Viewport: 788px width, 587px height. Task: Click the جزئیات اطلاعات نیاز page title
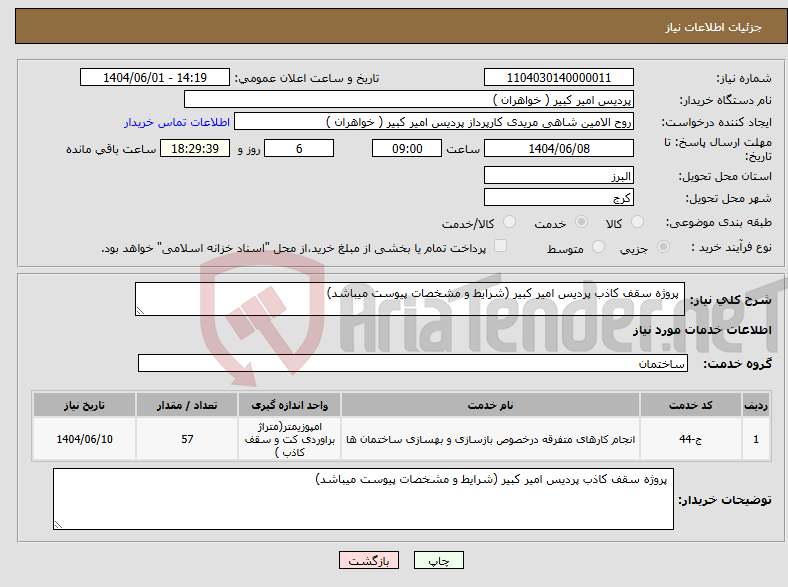click(714, 27)
